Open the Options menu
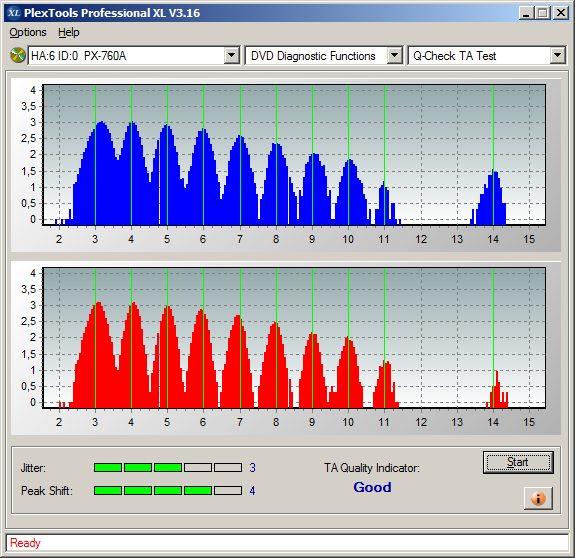Image resolution: width=575 pixels, height=558 pixels. pos(28,32)
